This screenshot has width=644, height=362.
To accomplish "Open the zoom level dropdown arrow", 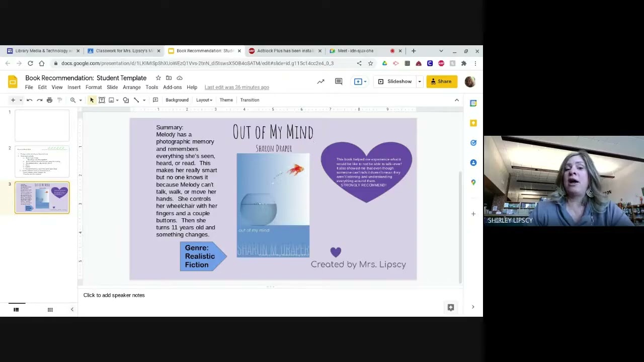I will (x=80, y=100).
